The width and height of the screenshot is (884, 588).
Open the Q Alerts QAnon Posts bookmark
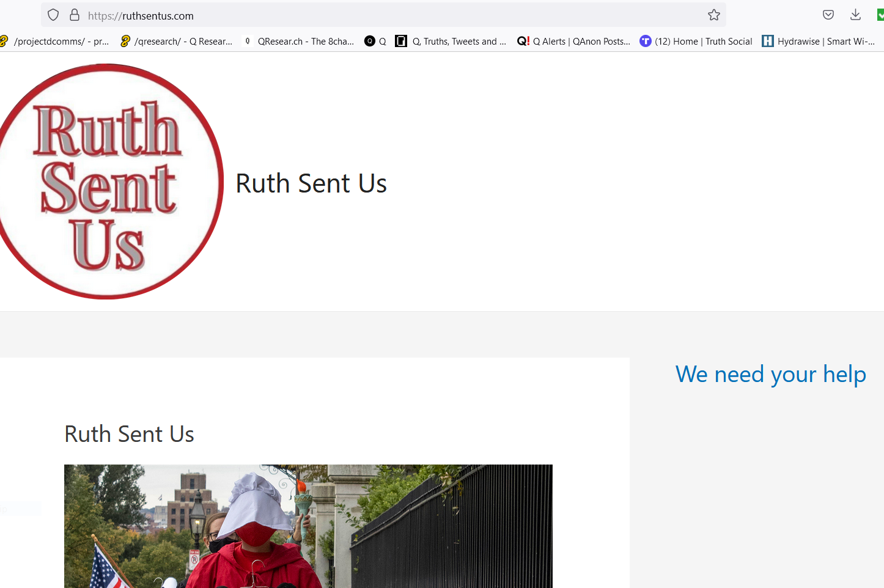click(573, 41)
